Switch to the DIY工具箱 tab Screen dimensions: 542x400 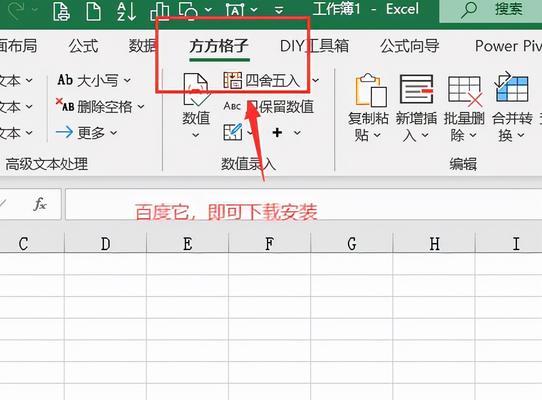314,46
